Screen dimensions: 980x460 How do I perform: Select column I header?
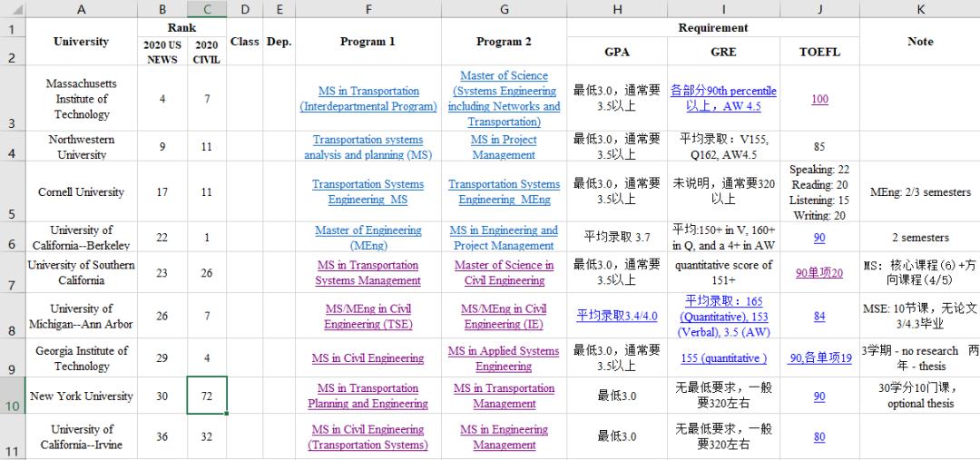723,9
